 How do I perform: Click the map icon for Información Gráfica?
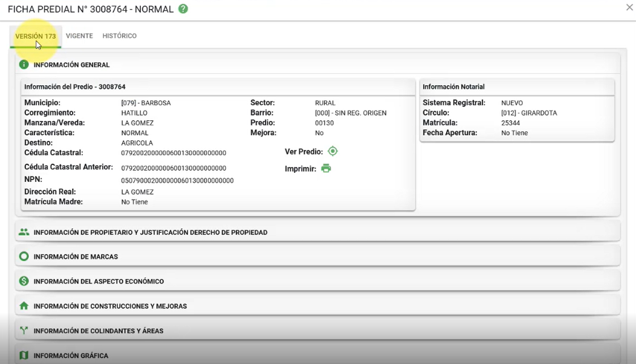point(24,356)
